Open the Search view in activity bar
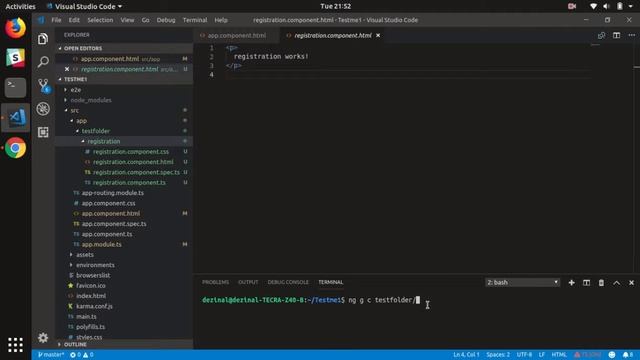640x360 pixels. pyautogui.click(x=43, y=62)
